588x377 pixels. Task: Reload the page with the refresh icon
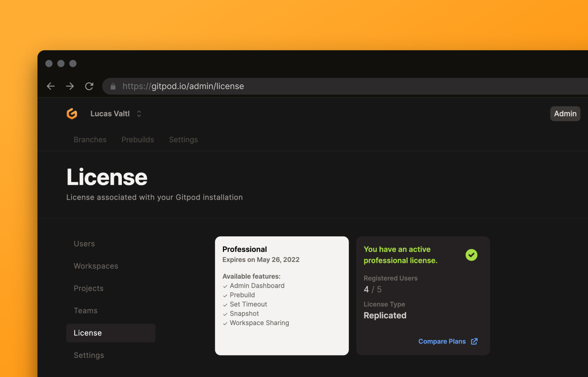89,86
